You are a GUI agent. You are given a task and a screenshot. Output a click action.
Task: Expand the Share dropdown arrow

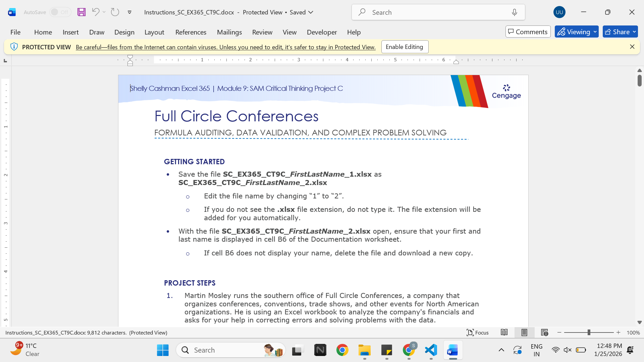pyautogui.click(x=634, y=32)
